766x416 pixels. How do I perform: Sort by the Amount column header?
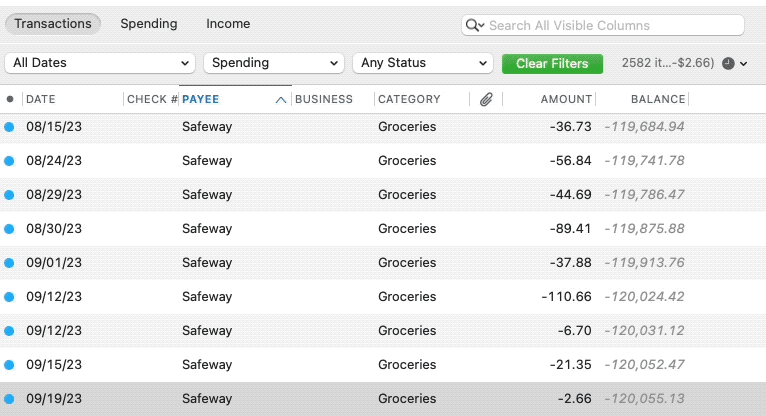click(x=566, y=99)
